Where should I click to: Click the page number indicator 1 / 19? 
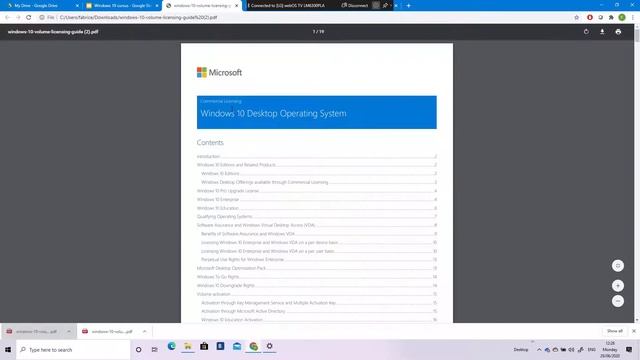(318, 31)
